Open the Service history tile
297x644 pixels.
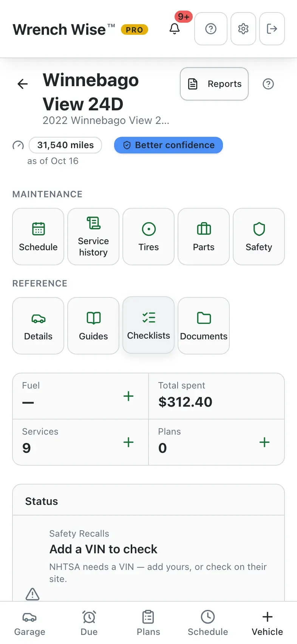pos(93,237)
